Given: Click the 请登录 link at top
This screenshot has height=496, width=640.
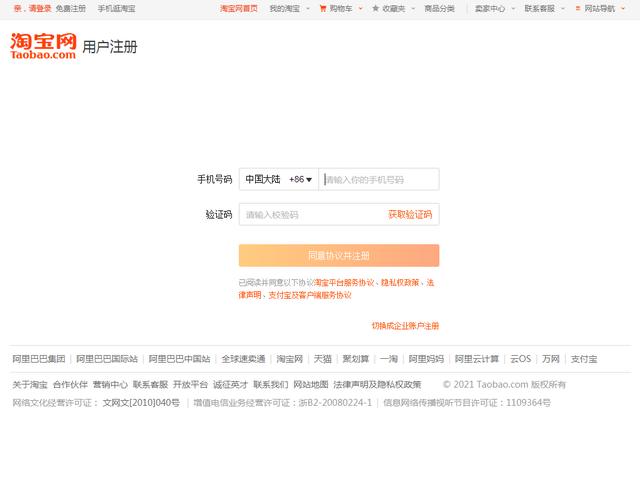Looking at the screenshot, I should [x=40, y=8].
